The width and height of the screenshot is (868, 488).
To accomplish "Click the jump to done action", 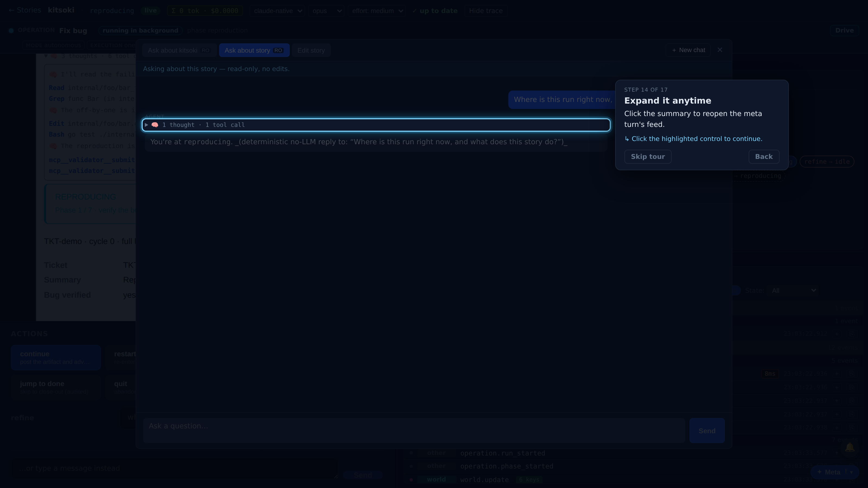I will (56, 387).
